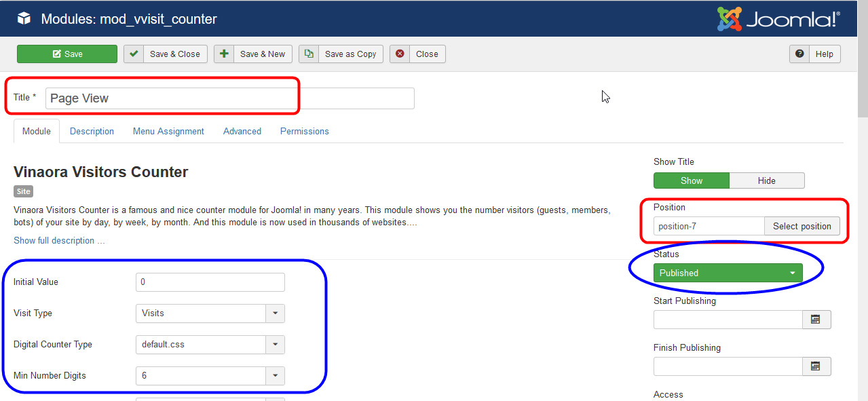The height and width of the screenshot is (401, 868).
Task: Click the checkmark icon on Save & Close
Action: pyautogui.click(x=133, y=54)
